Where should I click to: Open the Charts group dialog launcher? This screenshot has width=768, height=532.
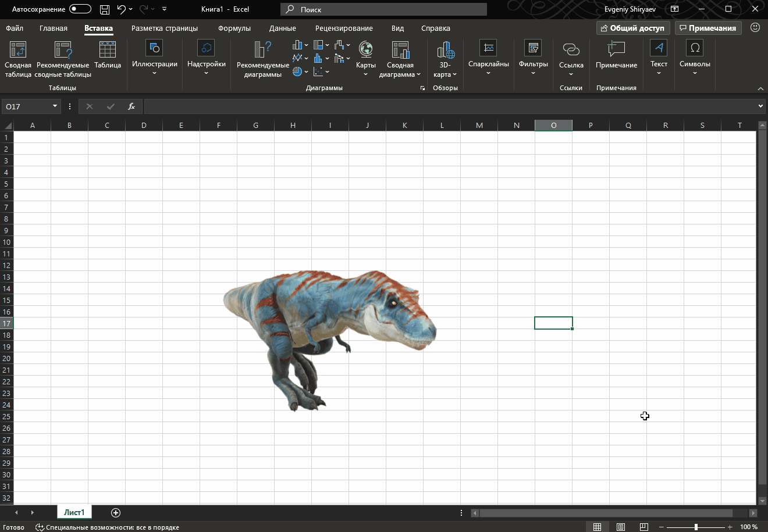(423, 88)
